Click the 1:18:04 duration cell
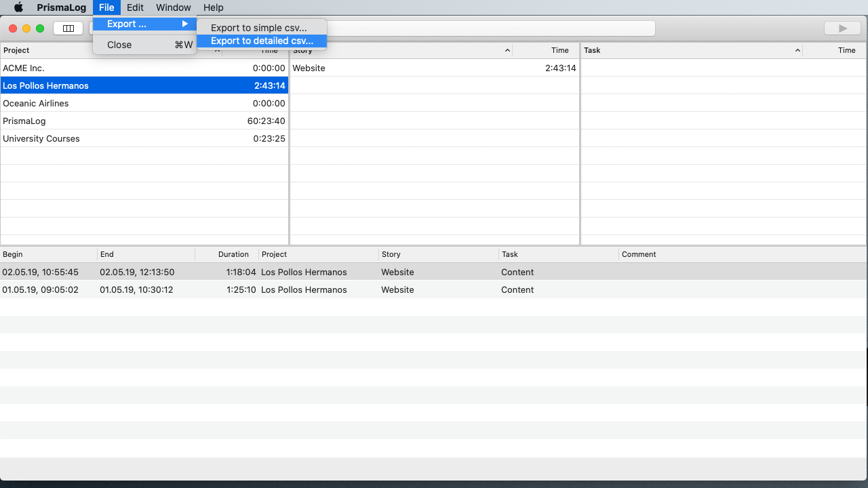 [241, 272]
